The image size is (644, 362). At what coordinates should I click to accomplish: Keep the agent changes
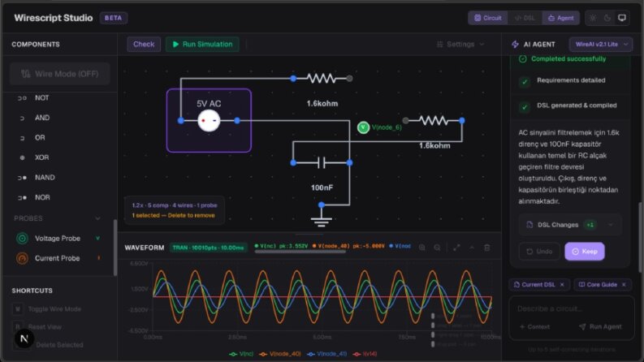click(585, 251)
